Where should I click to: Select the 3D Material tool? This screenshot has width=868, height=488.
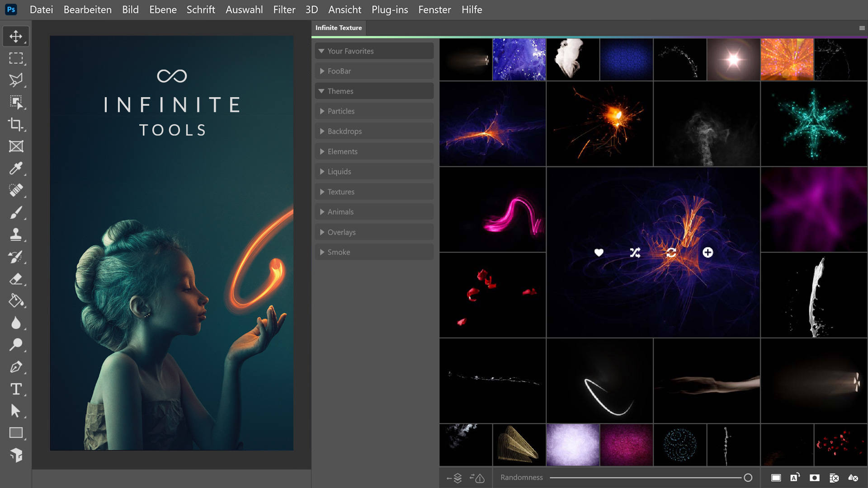click(16, 455)
